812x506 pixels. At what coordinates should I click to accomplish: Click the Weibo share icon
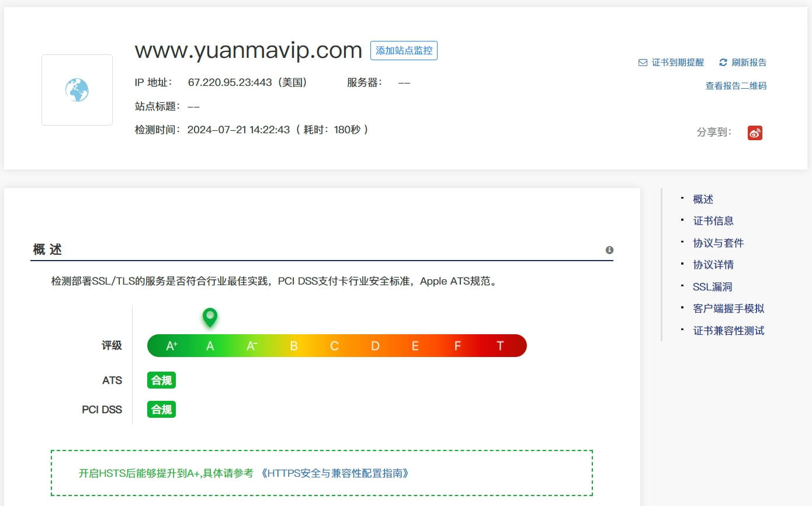(x=755, y=133)
